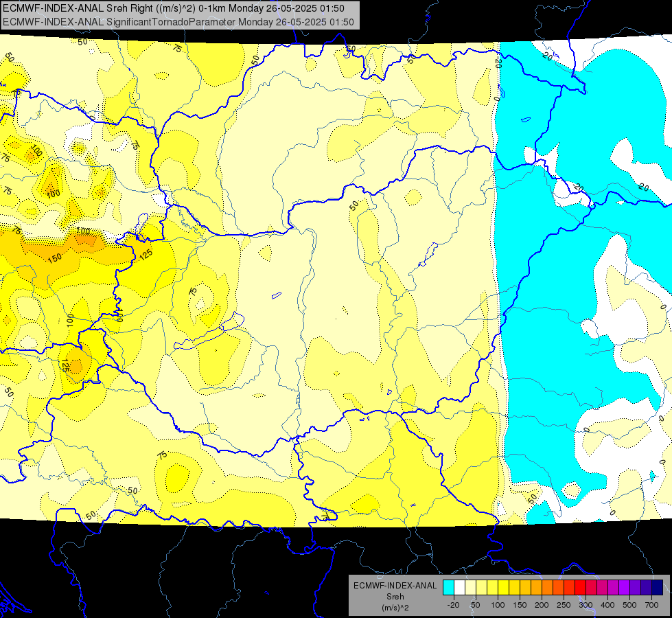Click the 300 value on legend scale

pyautogui.click(x=586, y=605)
